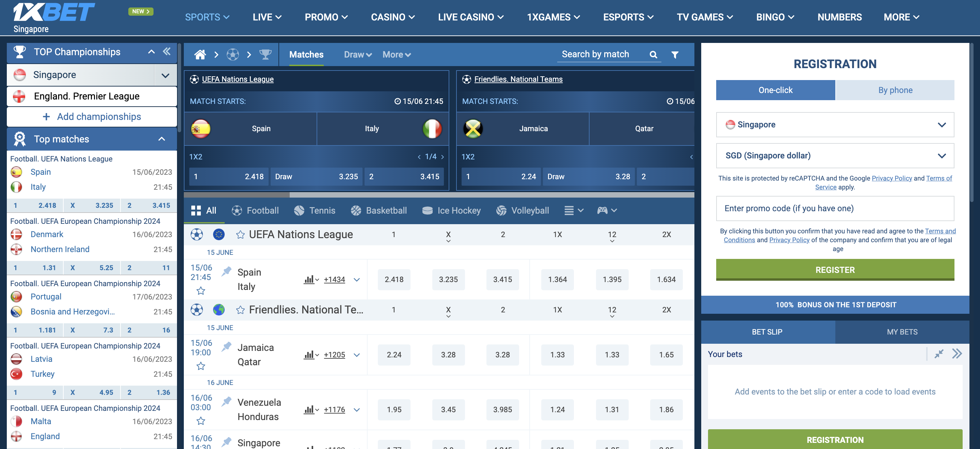
Task: Open the +1434 markets link
Action: point(334,279)
